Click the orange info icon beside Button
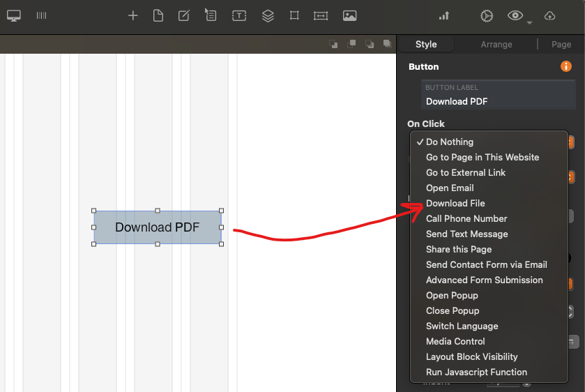Screen dimensions: 585x392 [x=566, y=67]
